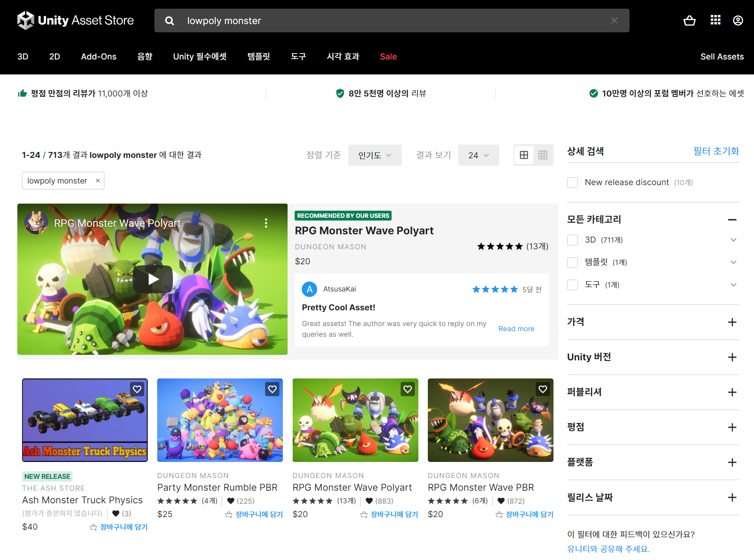Switch to the compact grid view layout
754x560 pixels.
coord(543,155)
